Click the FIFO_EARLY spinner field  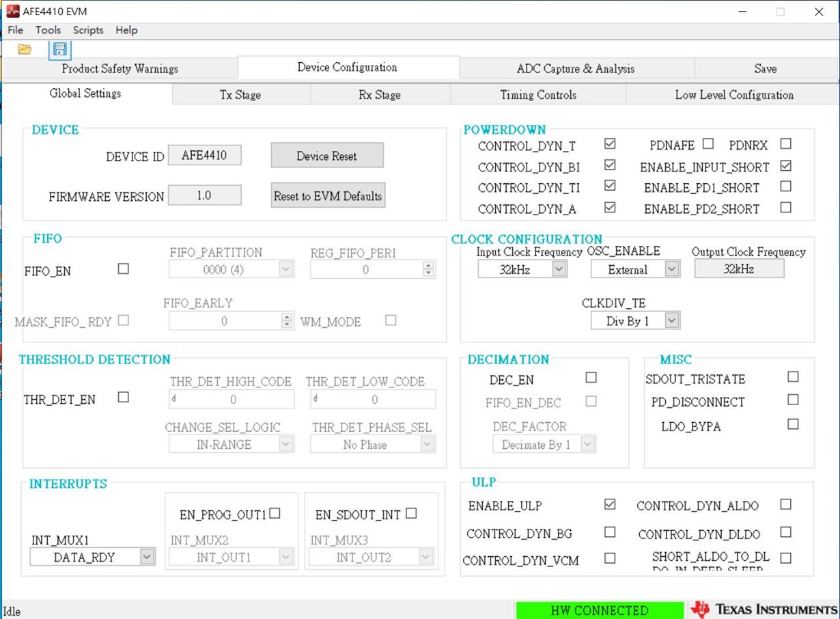232,320
